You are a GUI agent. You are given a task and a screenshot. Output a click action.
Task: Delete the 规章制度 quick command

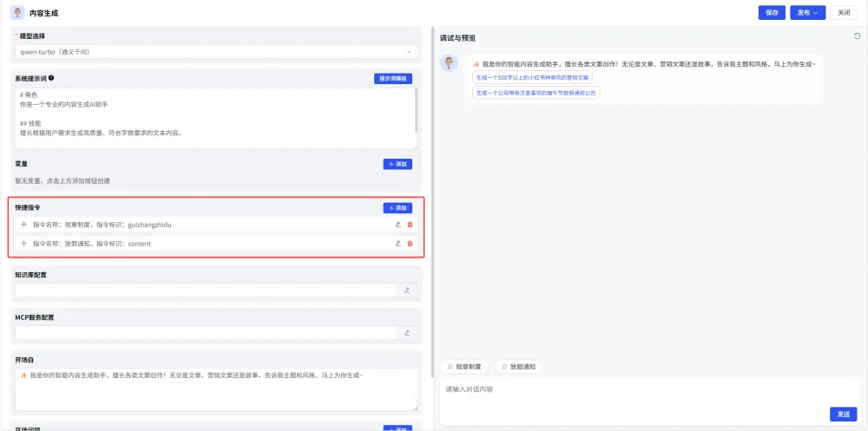(x=411, y=225)
